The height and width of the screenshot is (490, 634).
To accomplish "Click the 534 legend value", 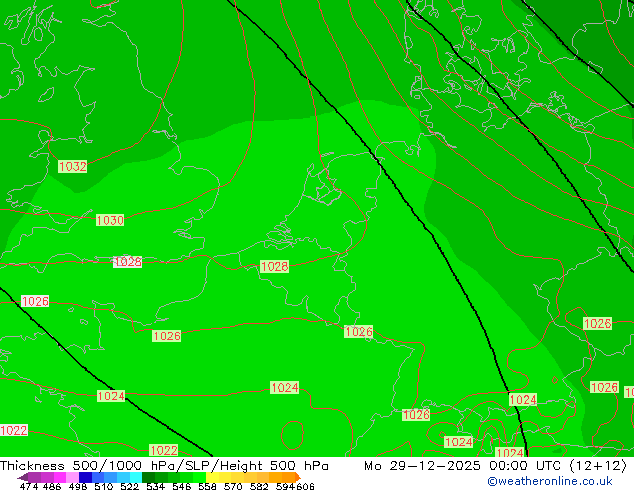I will [155, 486].
